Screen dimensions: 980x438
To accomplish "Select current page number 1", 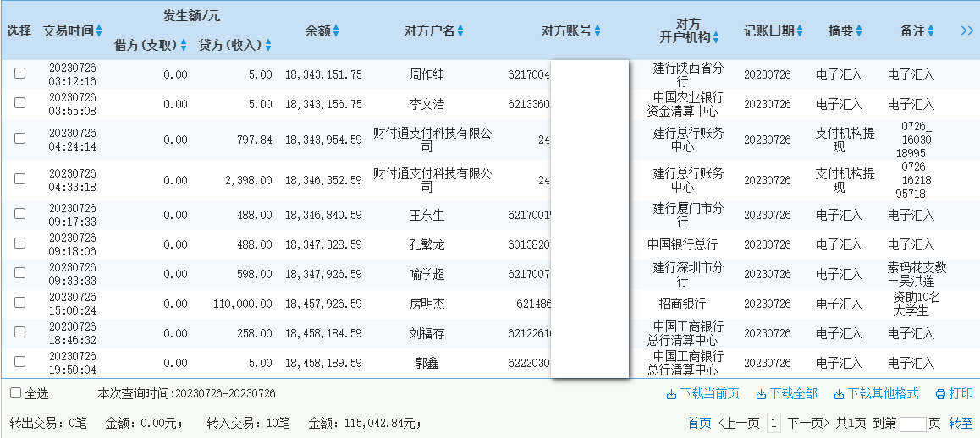I will pyautogui.click(x=774, y=424).
